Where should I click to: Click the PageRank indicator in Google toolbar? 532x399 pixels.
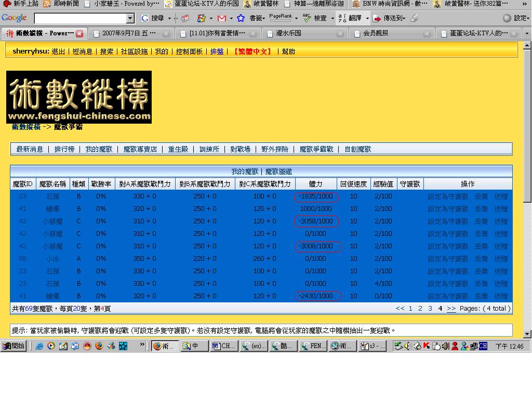(x=281, y=18)
